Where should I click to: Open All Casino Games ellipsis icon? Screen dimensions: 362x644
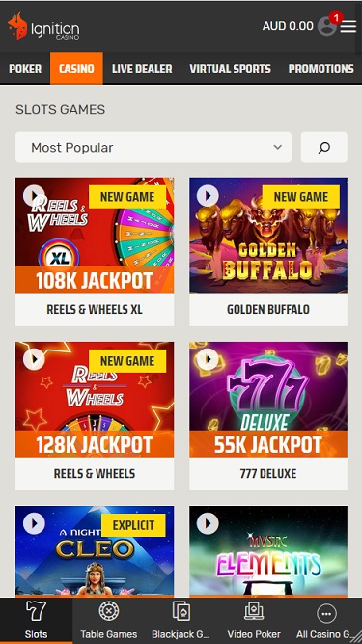point(326,614)
